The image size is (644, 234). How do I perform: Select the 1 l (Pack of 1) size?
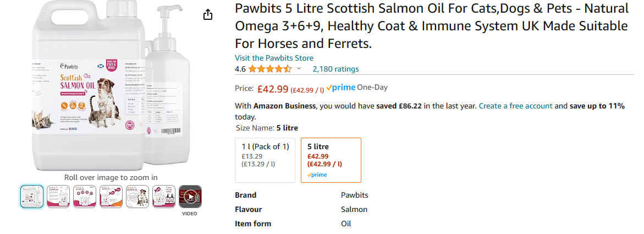265,160
